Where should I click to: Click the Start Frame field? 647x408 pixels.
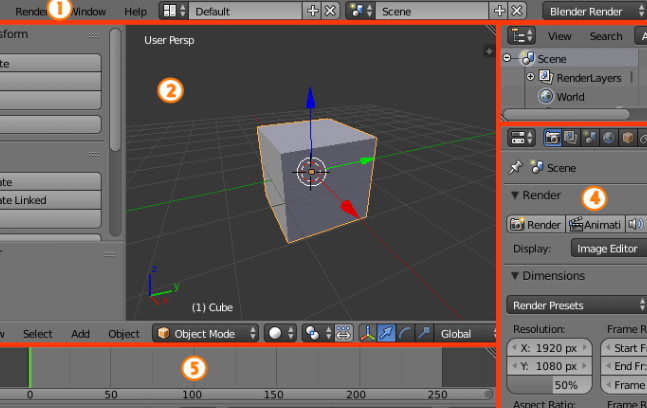[x=623, y=348]
